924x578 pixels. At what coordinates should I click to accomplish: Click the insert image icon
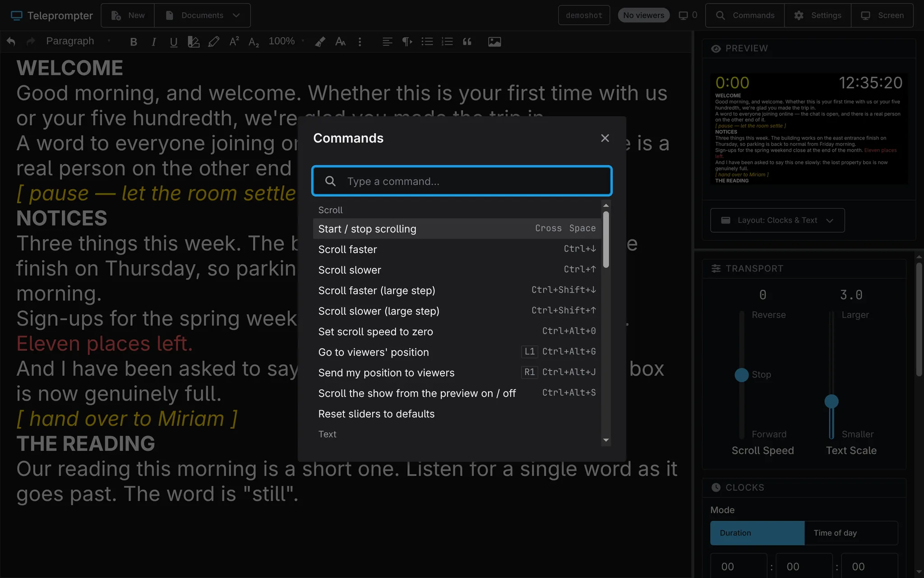coord(494,42)
